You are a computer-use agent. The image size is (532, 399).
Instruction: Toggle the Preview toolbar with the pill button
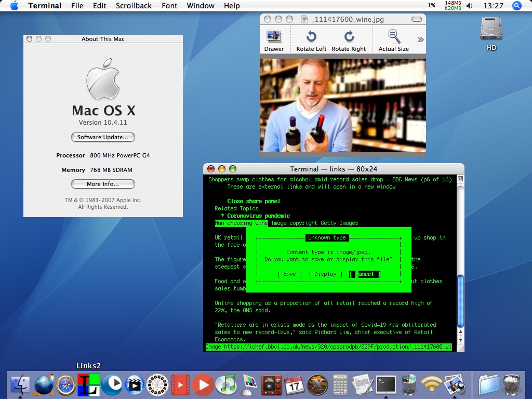(x=416, y=19)
